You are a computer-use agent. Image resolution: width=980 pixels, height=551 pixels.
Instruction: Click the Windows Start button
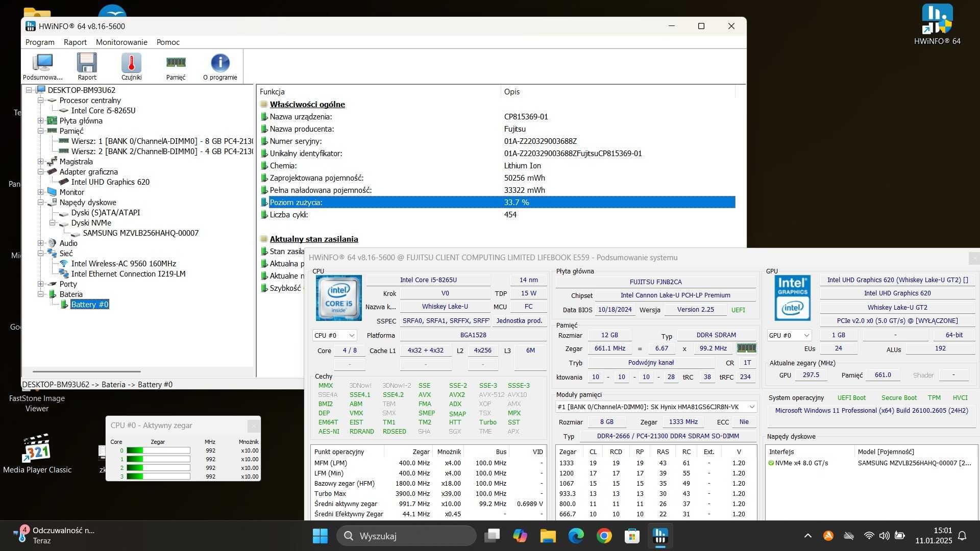(x=320, y=536)
